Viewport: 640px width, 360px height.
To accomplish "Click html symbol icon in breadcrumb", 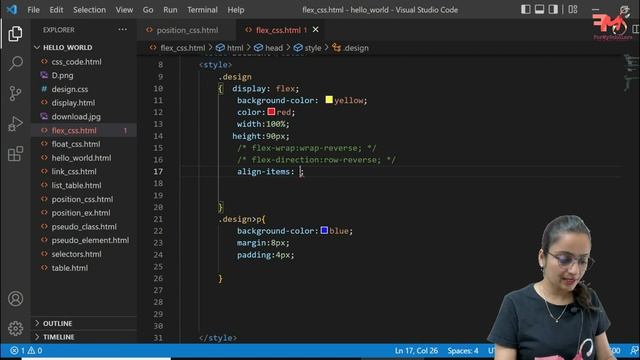I will point(220,48).
